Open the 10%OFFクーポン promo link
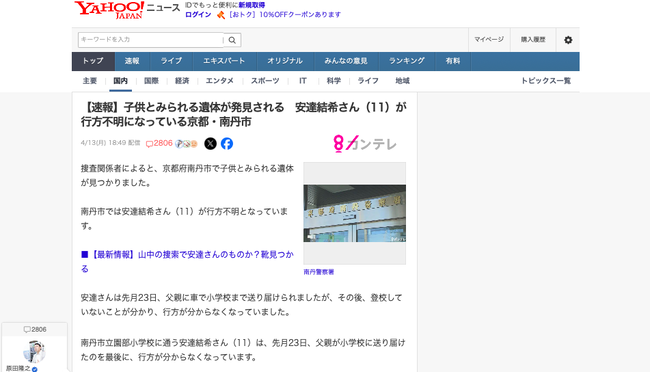The height and width of the screenshot is (372, 650). pyautogui.click(x=284, y=15)
